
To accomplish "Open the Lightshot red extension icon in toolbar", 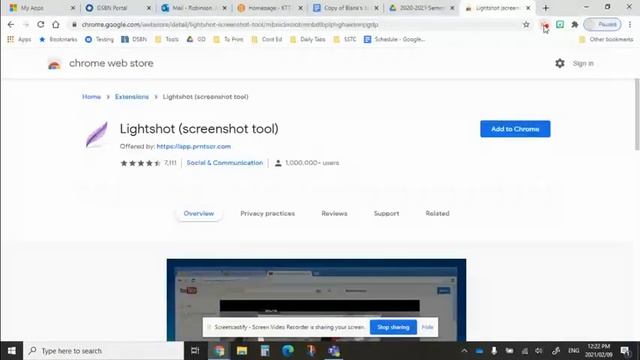I will coord(545,24).
